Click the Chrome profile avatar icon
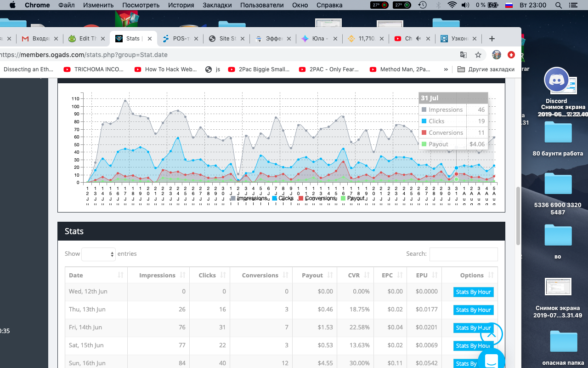Viewport: 588px width, 368px height. point(496,55)
